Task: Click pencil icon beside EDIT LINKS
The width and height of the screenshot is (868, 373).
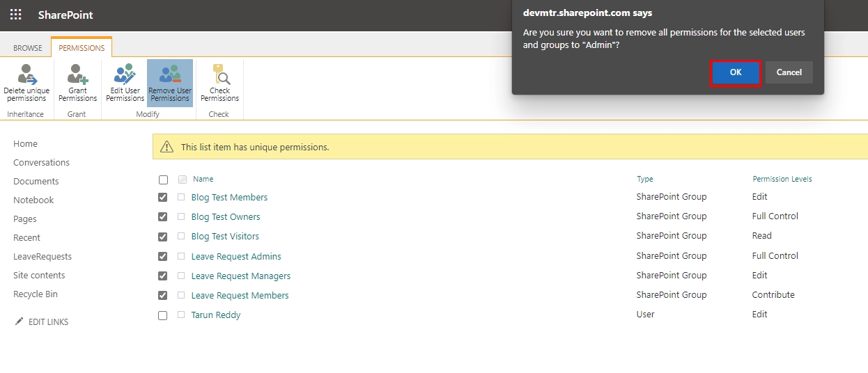Action: pos(19,322)
